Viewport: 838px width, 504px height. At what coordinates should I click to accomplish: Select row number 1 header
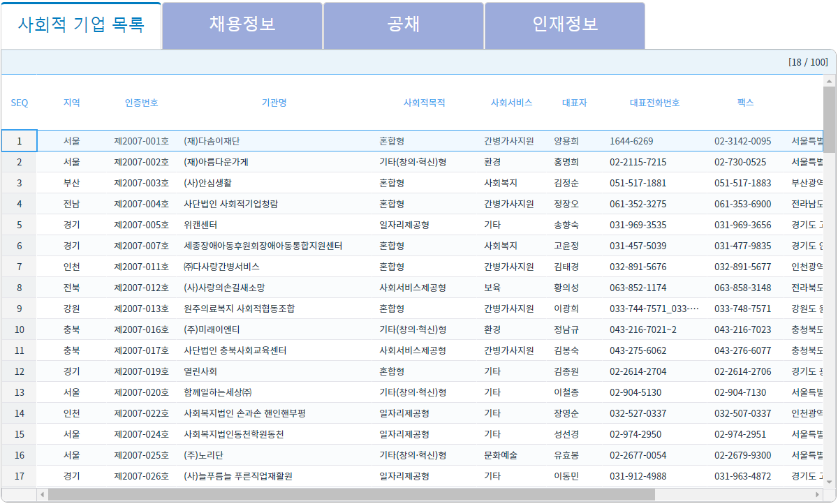point(20,141)
